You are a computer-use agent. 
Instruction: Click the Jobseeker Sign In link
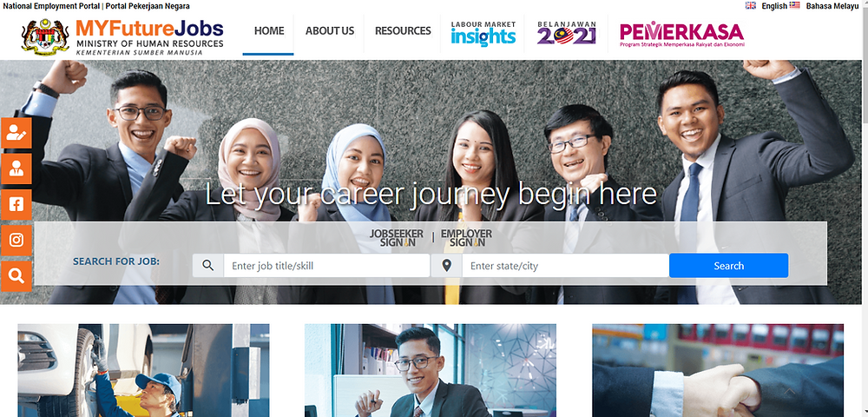coord(397,237)
